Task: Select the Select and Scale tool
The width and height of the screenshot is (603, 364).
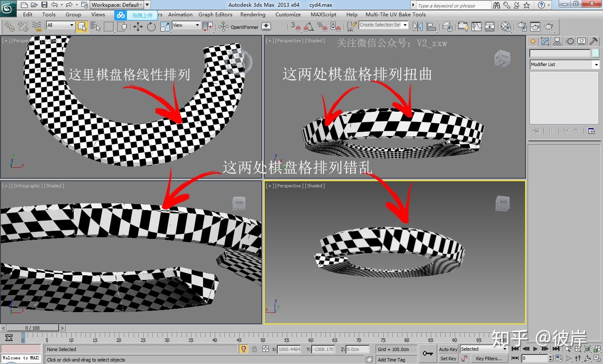Action: (165, 27)
